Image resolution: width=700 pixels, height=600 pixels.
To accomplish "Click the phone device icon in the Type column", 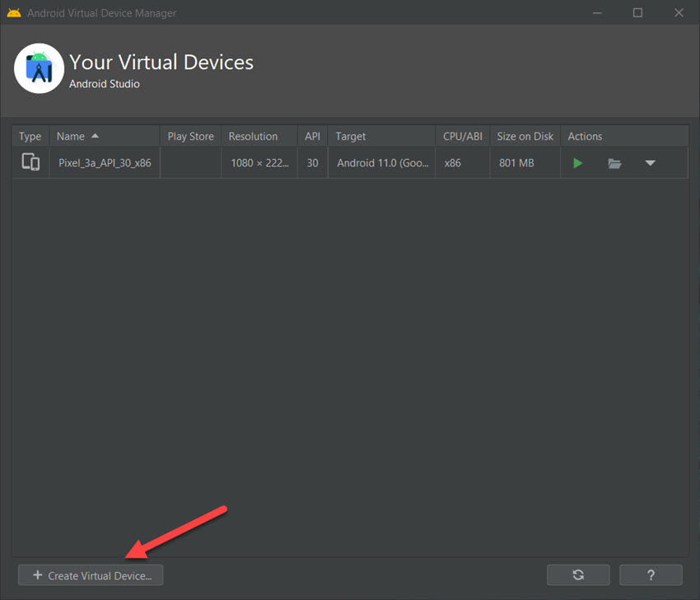I will click(30, 162).
